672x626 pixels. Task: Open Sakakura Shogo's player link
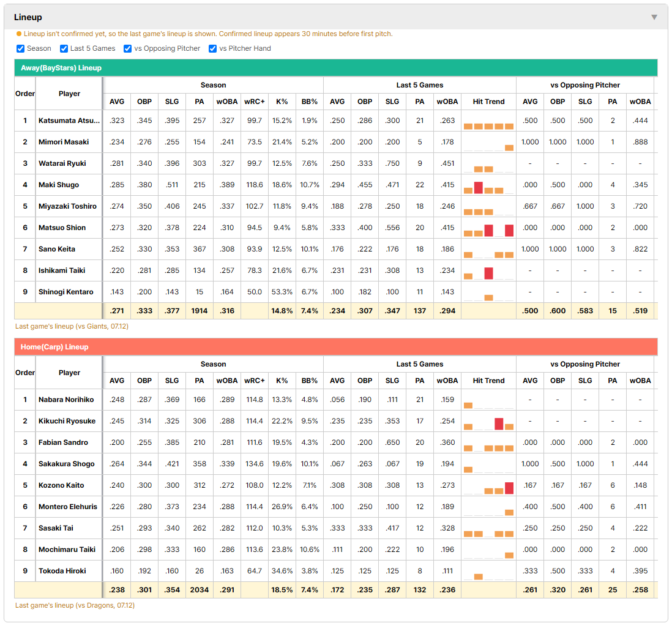tap(67, 464)
